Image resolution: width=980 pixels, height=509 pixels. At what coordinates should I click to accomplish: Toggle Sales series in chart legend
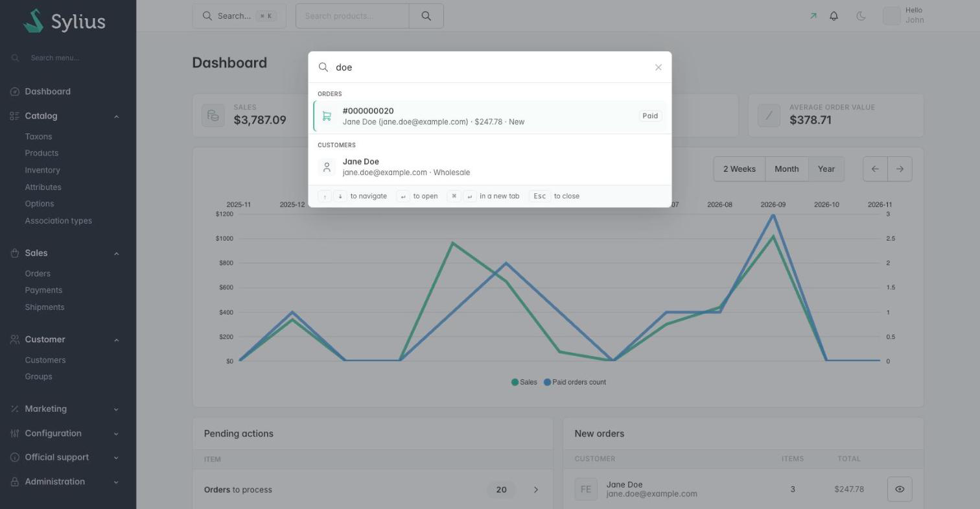tap(524, 382)
